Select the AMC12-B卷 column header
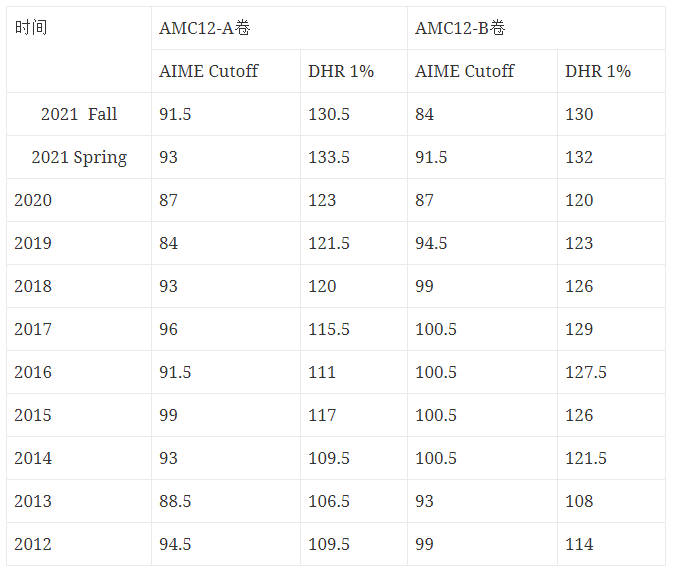 point(536,28)
